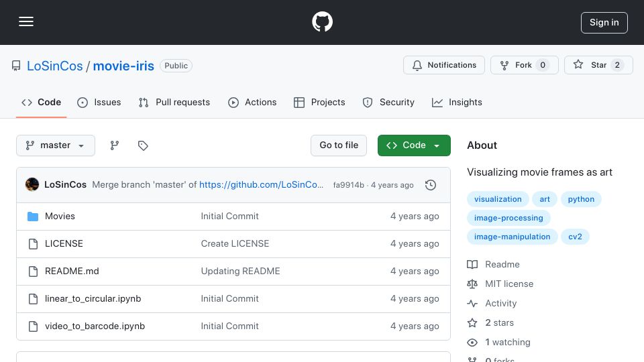Open the Projects tab
644x362 pixels.
click(x=319, y=102)
